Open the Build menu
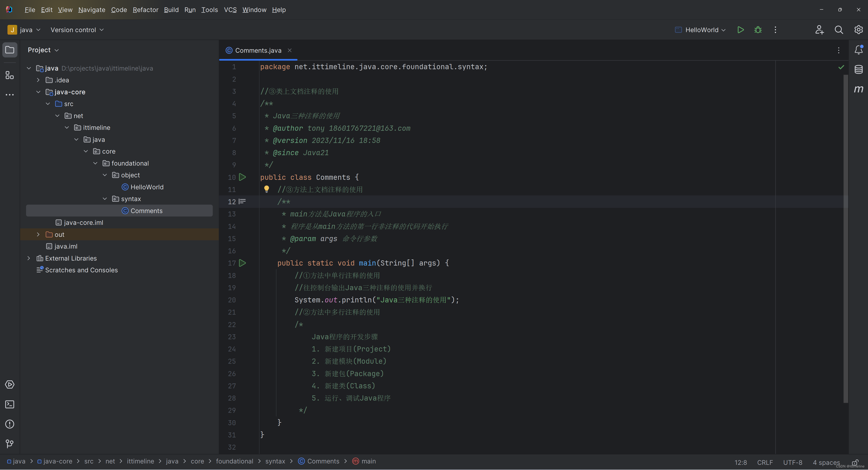 pos(171,10)
